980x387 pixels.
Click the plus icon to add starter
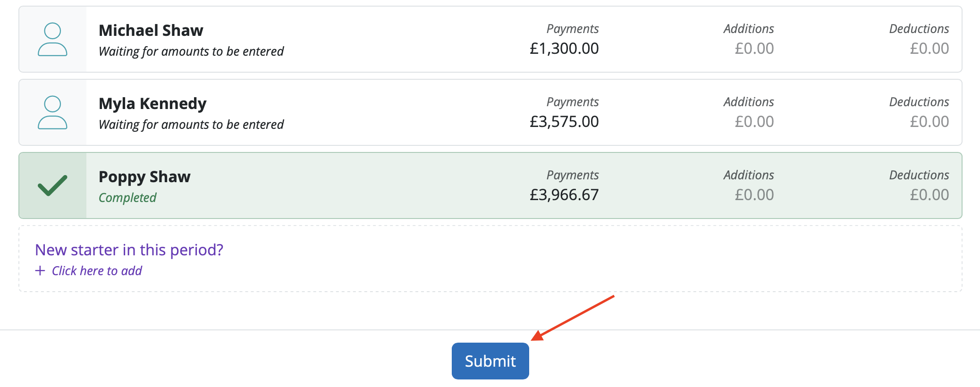pyautogui.click(x=40, y=271)
